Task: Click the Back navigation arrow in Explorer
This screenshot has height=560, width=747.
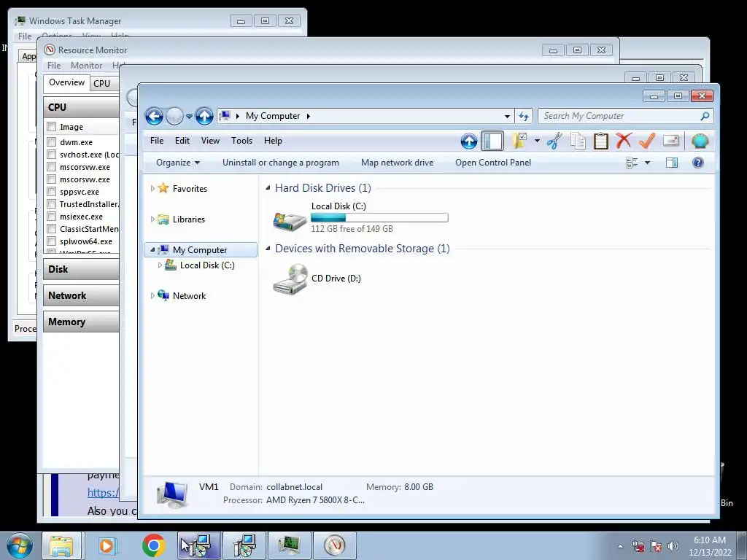Action: [x=154, y=116]
